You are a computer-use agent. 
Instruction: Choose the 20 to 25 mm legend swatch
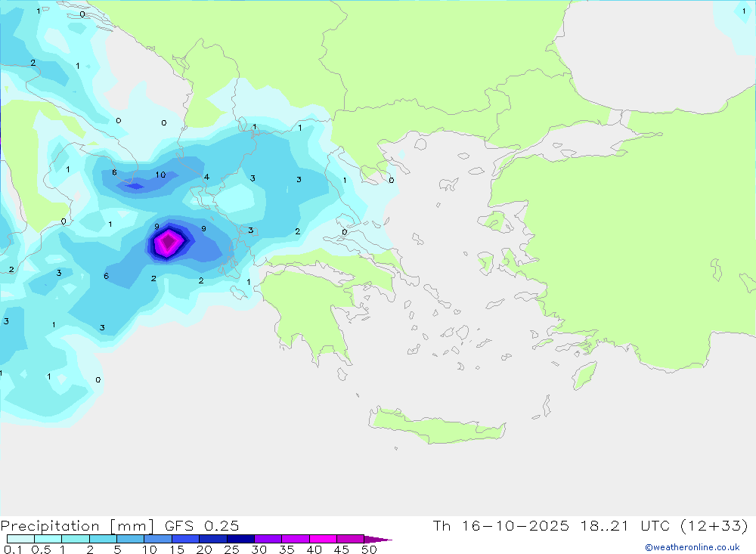(x=213, y=539)
